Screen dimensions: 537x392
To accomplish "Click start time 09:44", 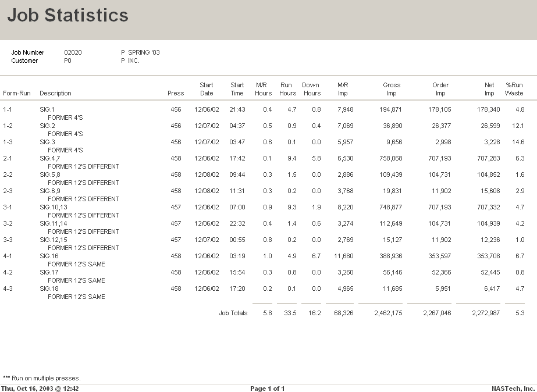I will click(237, 174).
